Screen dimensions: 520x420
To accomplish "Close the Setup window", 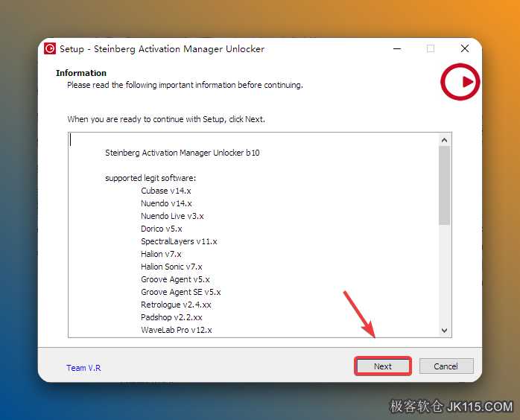I will (x=465, y=48).
